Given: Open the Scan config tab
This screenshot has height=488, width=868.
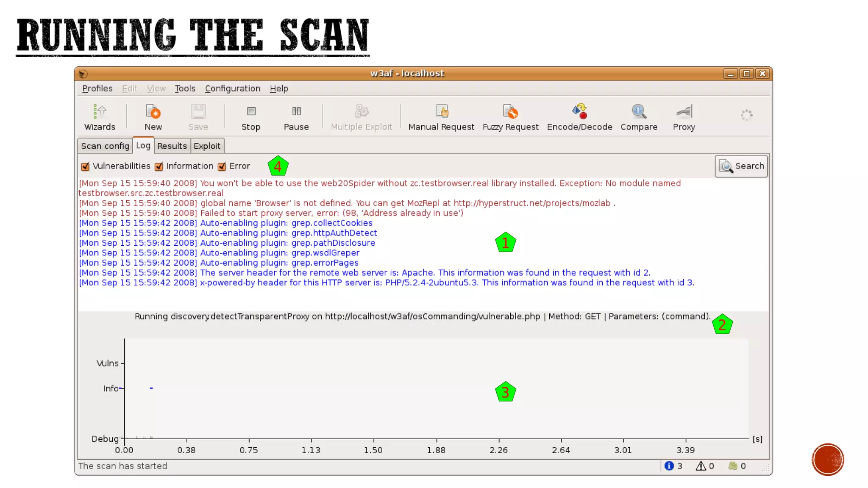Looking at the screenshot, I should pos(105,146).
